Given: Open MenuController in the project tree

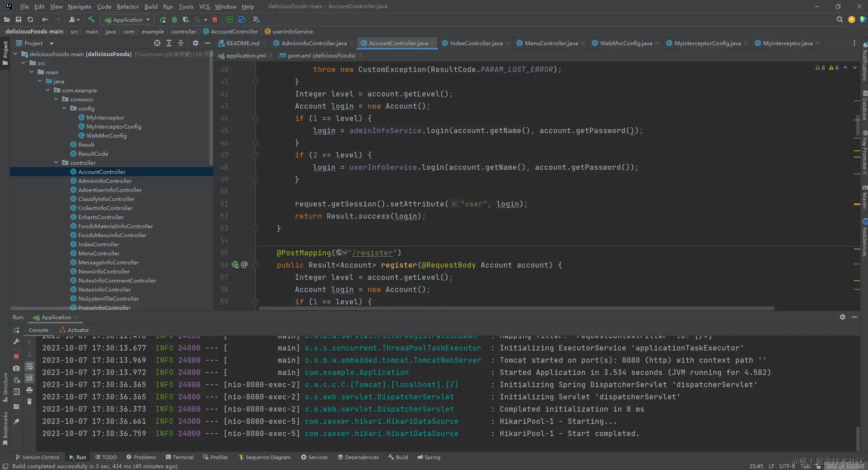Looking at the screenshot, I should [99, 253].
